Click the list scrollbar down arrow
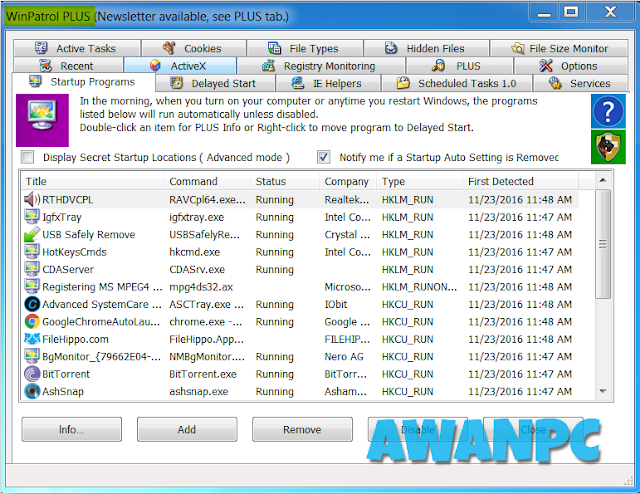Screen dimensions: 640x494 [603, 391]
